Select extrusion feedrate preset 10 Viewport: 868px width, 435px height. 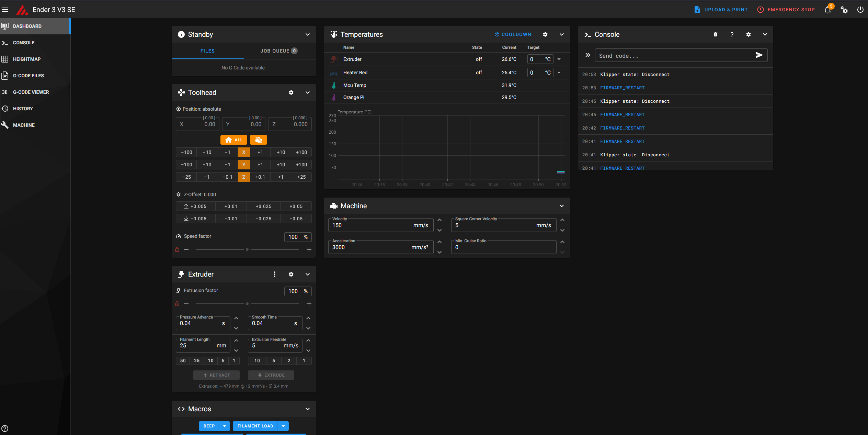click(257, 360)
